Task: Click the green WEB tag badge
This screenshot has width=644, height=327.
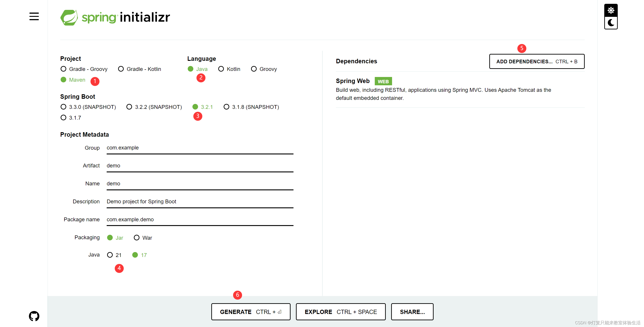Action: coord(383,81)
